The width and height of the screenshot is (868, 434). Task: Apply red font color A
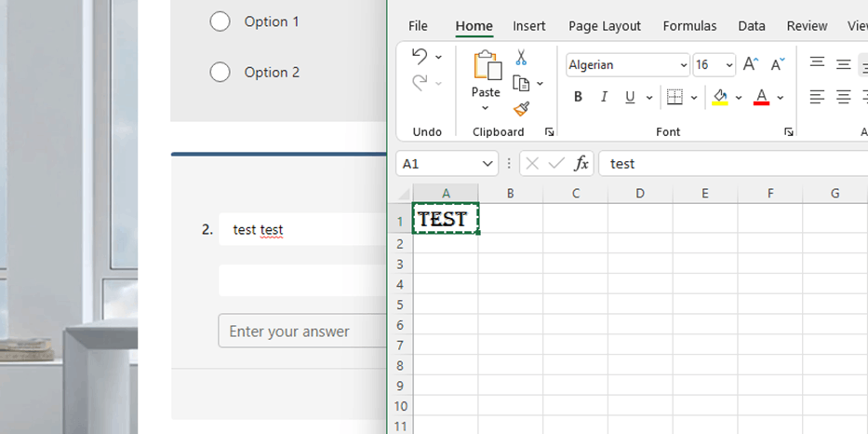tap(762, 97)
